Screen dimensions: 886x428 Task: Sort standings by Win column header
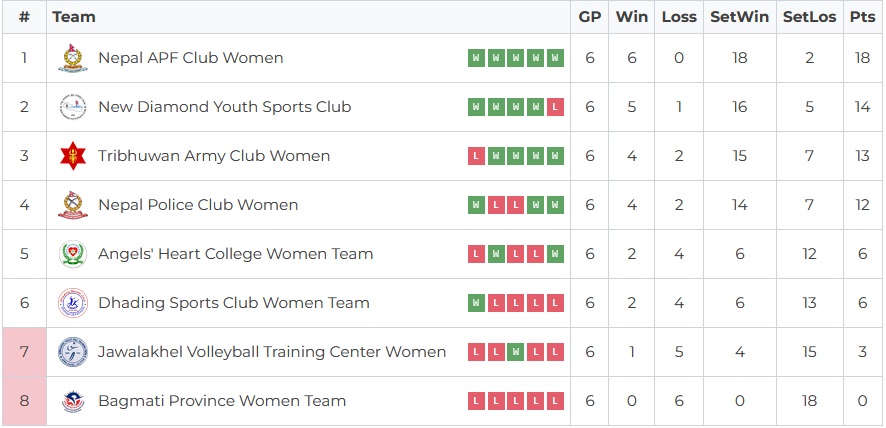tap(632, 17)
